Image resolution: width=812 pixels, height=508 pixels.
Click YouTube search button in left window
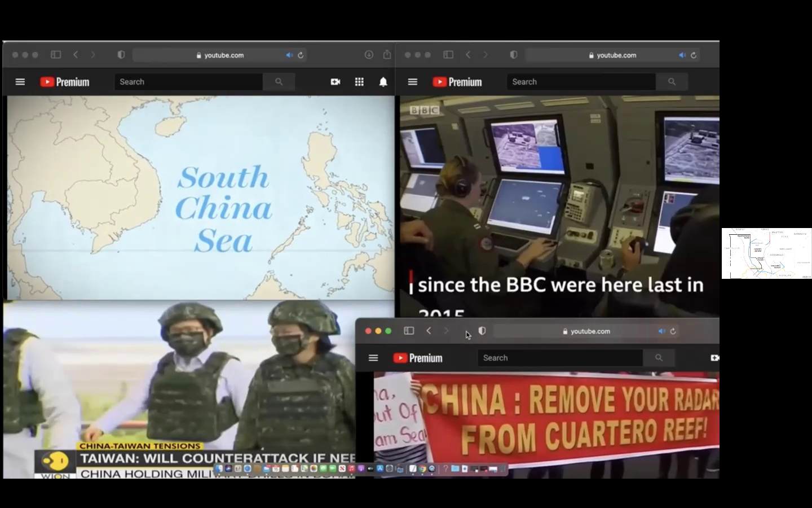(x=279, y=82)
